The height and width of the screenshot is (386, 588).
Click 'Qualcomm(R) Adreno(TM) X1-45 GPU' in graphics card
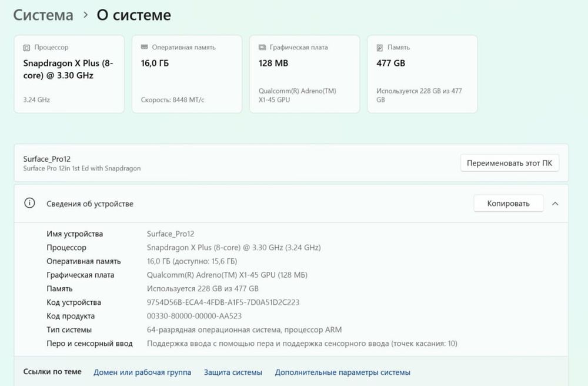(x=298, y=95)
